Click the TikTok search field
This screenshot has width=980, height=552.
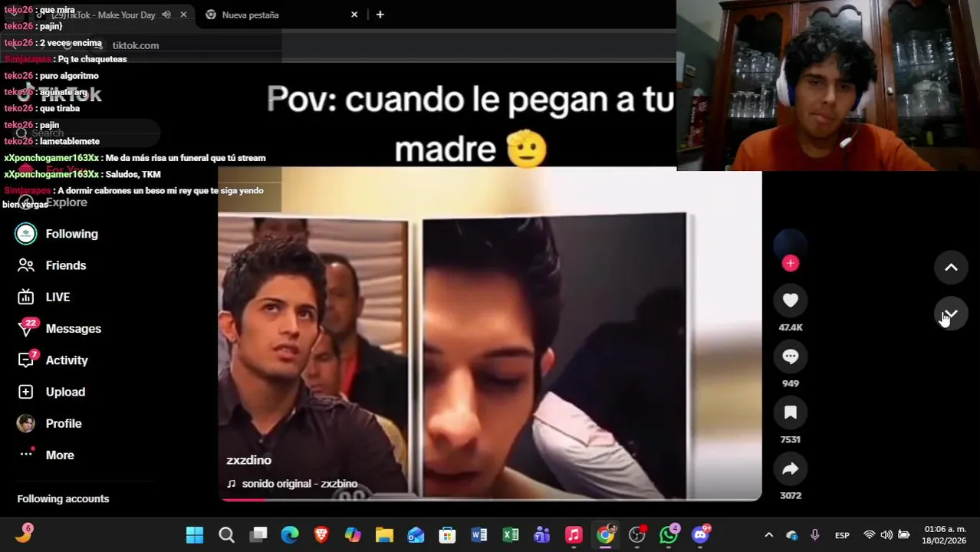84,133
